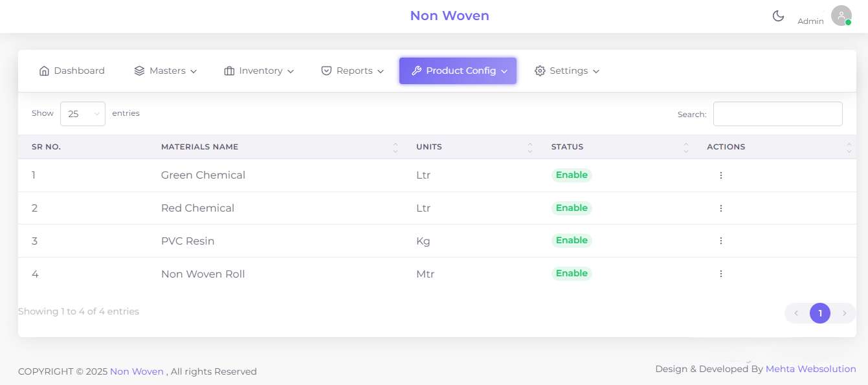Toggle dark mode moon icon
This screenshot has height=385, width=868.
tap(778, 16)
